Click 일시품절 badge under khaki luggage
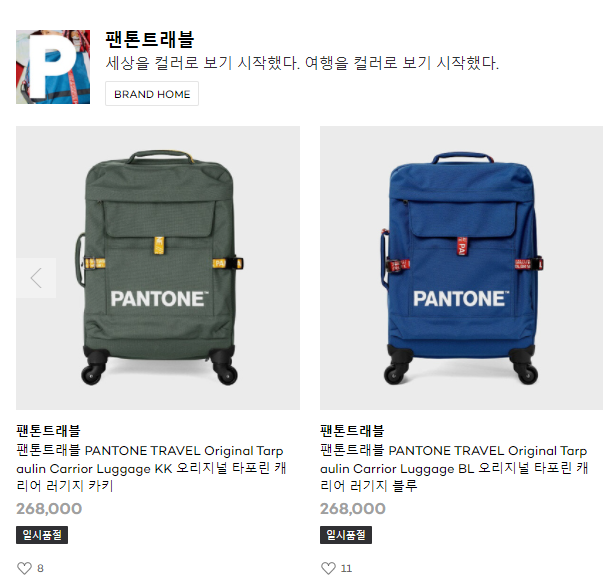Image resolution: width=614 pixels, height=588 pixels. (42, 535)
